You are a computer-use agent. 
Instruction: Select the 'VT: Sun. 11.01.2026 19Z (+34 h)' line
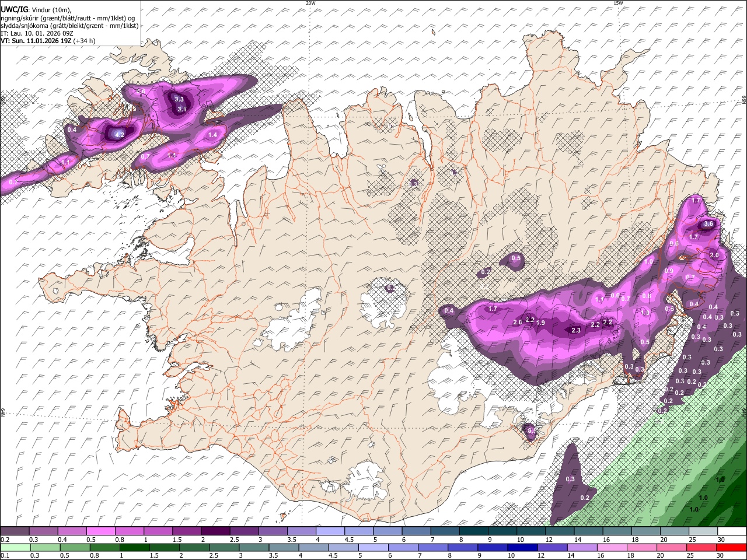pos(48,41)
